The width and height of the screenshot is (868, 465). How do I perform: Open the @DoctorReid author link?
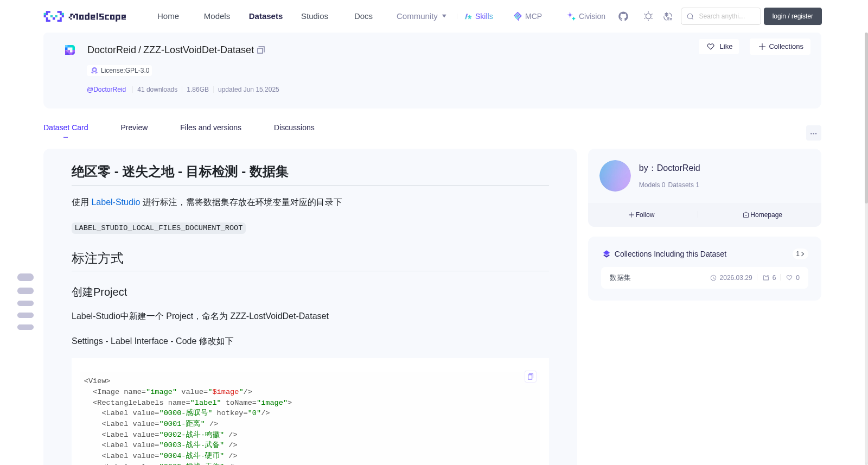[106, 90]
